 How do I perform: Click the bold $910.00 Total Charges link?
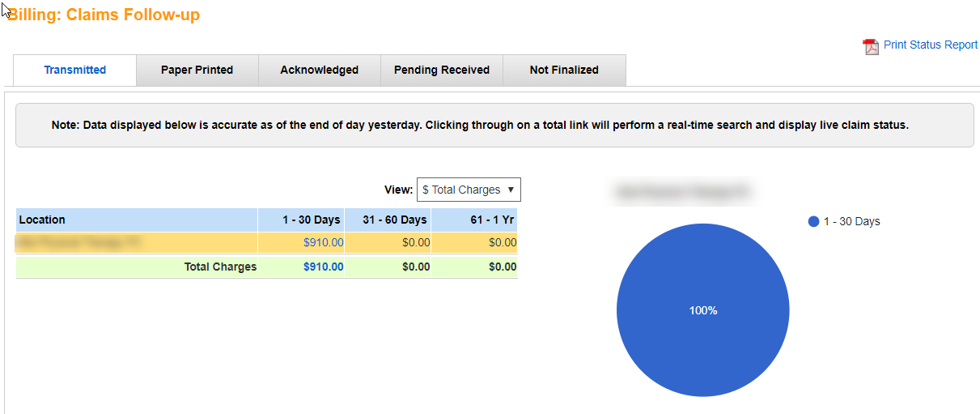tap(323, 267)
